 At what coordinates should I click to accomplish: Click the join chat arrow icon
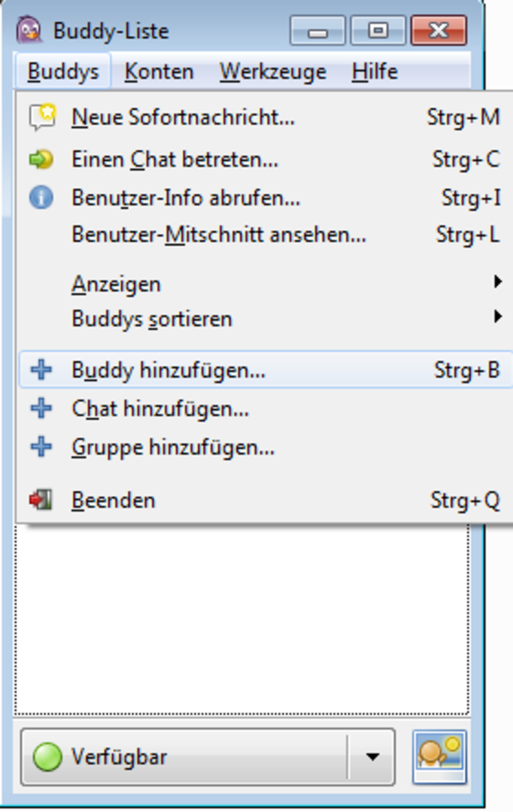pos(41,159)
